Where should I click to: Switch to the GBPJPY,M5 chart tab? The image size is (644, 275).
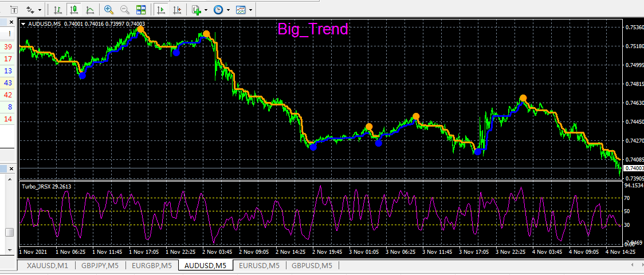pos(99,266)
